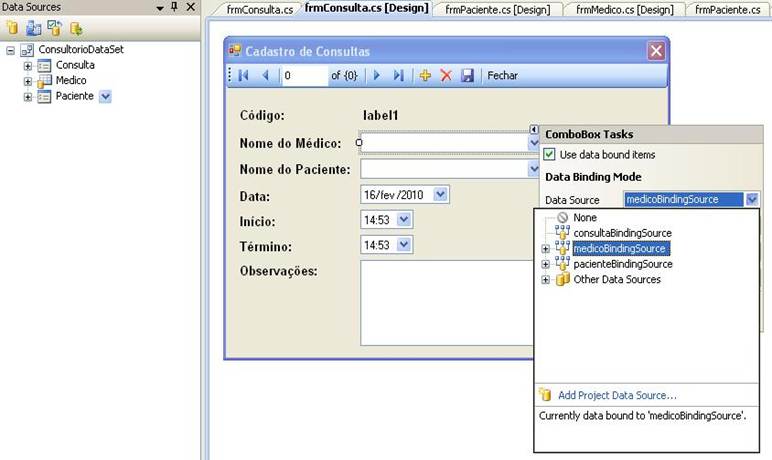Expand the medicoBindingSource node
This screenshot has width=772, height=460.
click(x=546, y=249)
